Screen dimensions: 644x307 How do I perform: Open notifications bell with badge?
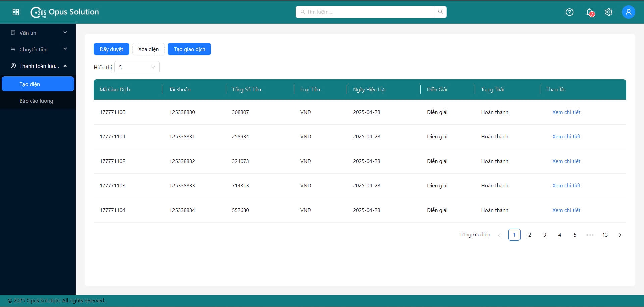pos(590,12)
